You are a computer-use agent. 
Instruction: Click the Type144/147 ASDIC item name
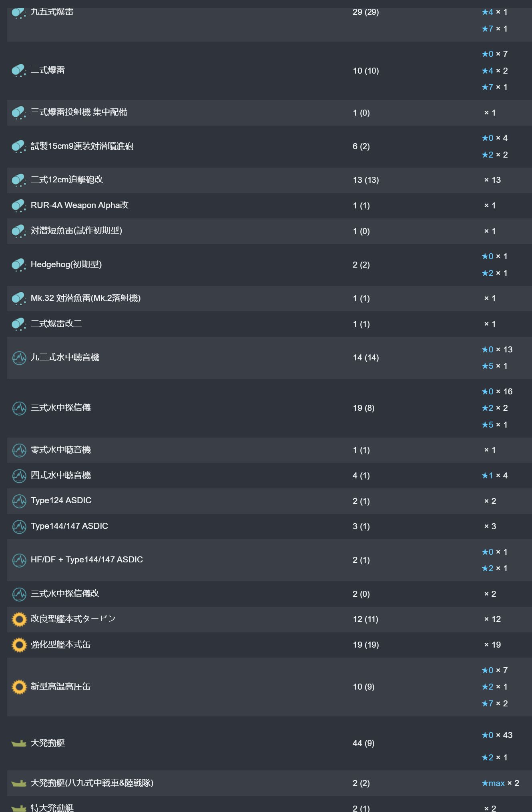[69, 526]
